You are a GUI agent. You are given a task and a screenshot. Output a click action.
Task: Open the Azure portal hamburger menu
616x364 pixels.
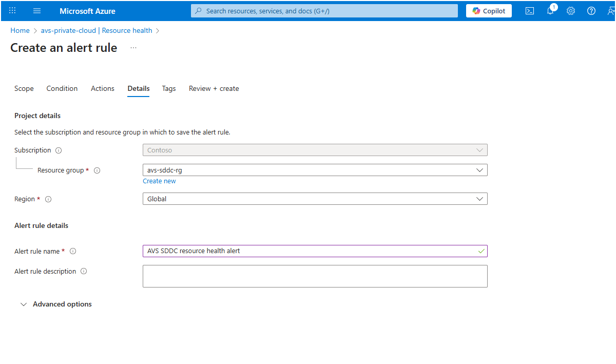pos(36,11)
